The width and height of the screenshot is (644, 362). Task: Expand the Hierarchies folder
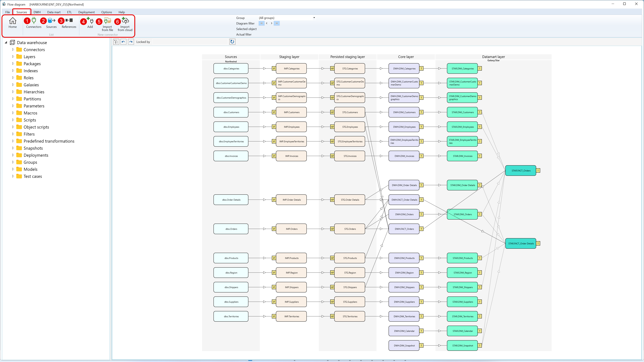tap(13, 92)
